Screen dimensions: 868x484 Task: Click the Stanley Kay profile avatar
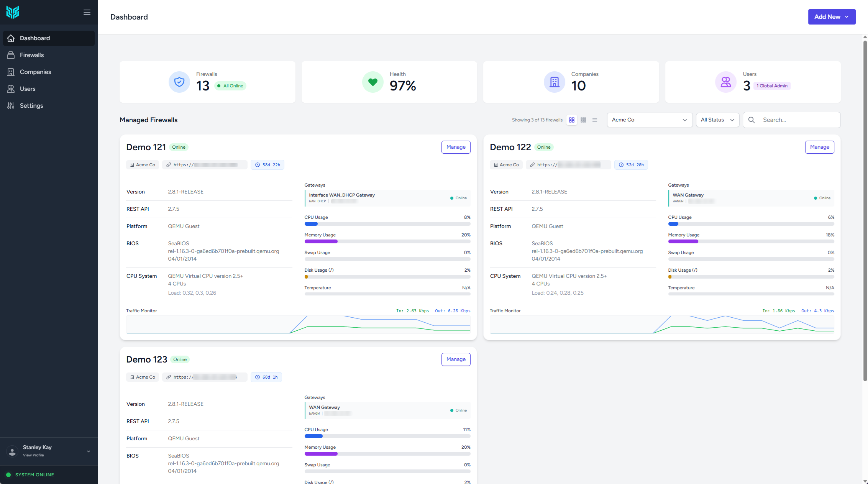pos(12,451)
